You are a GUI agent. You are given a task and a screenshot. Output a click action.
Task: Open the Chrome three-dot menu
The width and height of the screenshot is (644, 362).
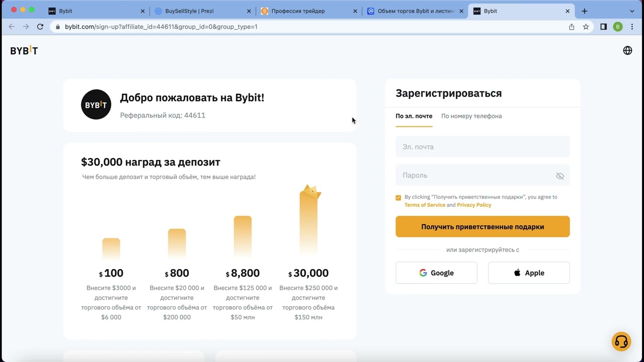tap(632, 27)
